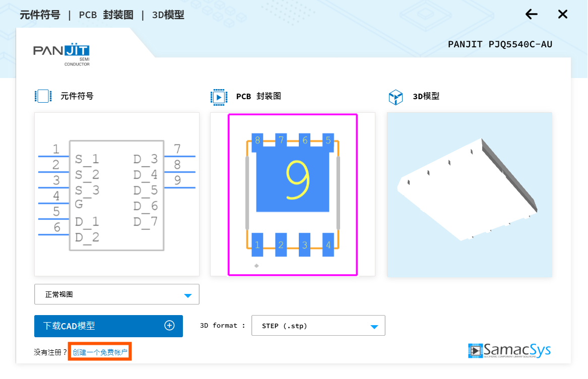Select the 元件符号 header tab

coord(40,15)
